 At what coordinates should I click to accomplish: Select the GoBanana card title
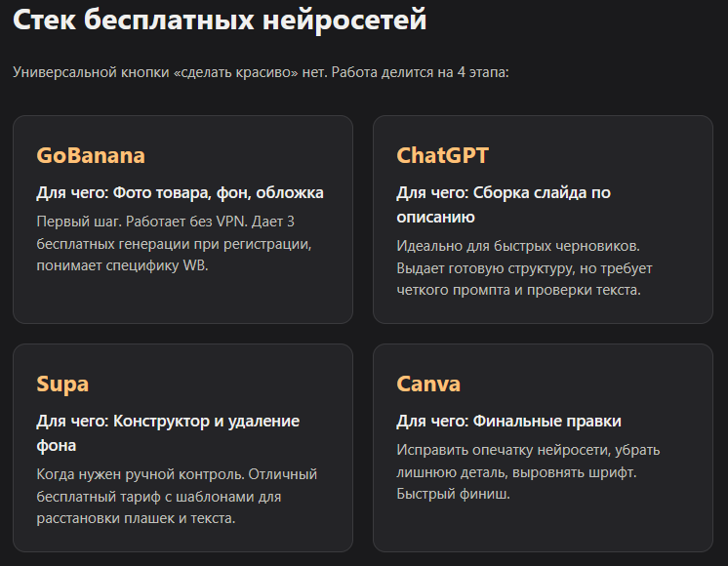[x=91, y=155]
